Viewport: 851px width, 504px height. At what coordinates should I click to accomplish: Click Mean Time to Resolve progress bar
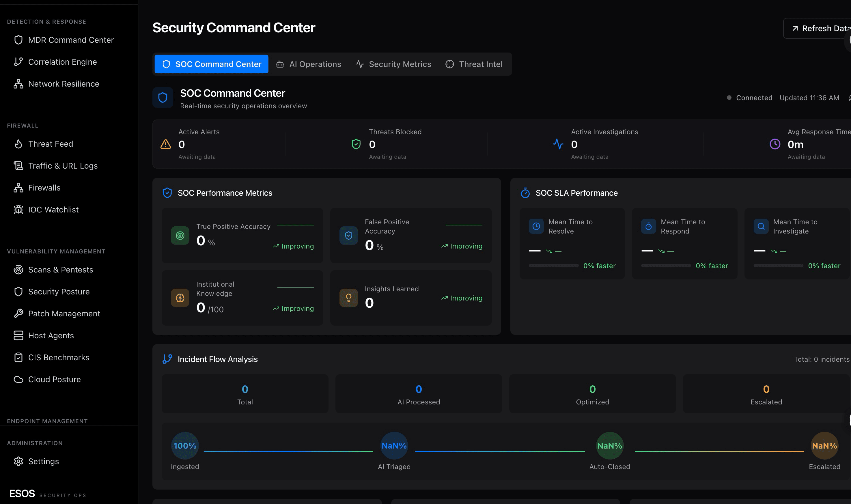(x=553, y=266)
